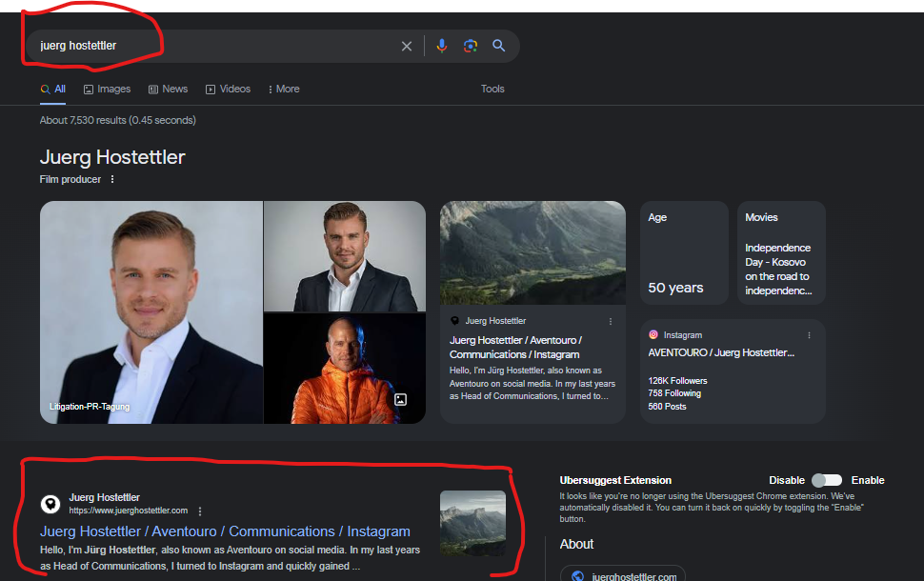Open the Litigation-PR-Tagung portrait thumbnail
The width and height of the screenshot is (924, 581).
151,312
